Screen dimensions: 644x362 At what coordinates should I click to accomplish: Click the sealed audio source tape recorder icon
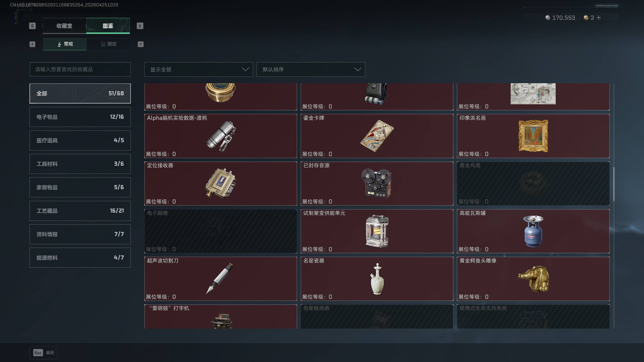377,183
